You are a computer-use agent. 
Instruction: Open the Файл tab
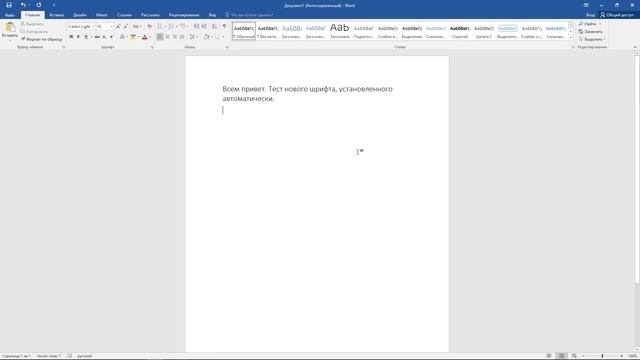10,15
